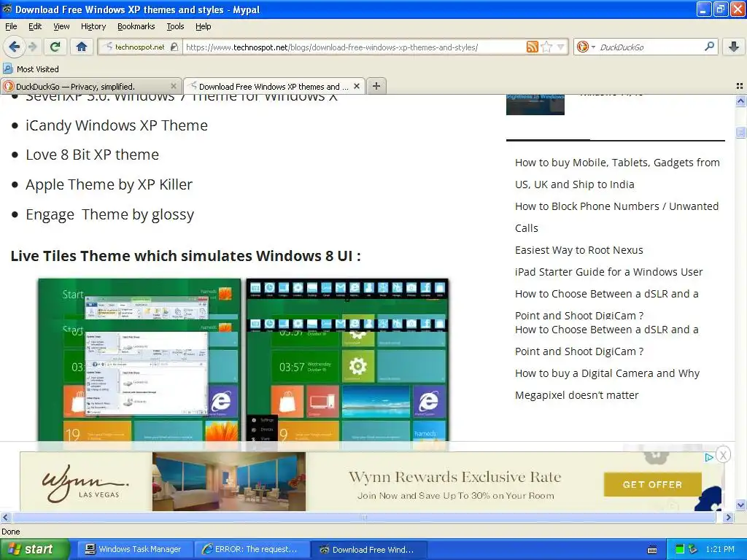Open Easiest Way to Root Nexus link
Viewport: 747px width, 560px height.
tap(578, 250)
